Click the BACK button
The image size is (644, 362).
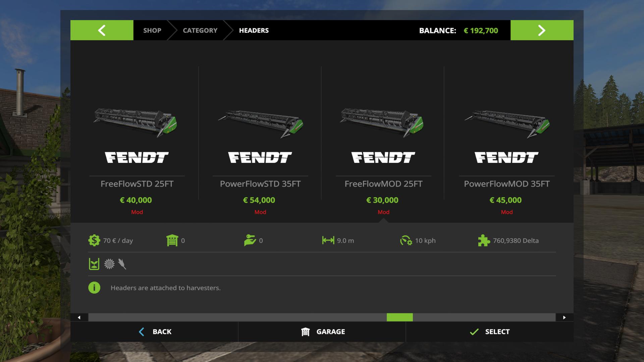point(154,331)
